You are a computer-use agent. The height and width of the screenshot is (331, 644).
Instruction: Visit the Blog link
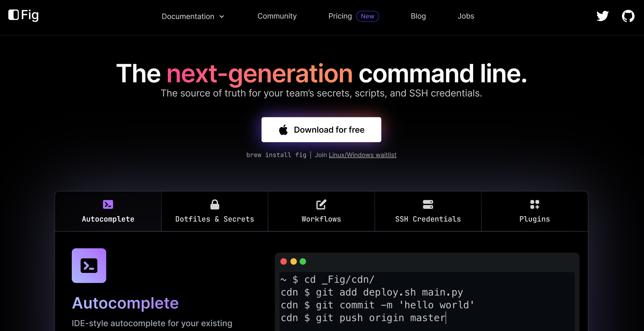point(418,16)
